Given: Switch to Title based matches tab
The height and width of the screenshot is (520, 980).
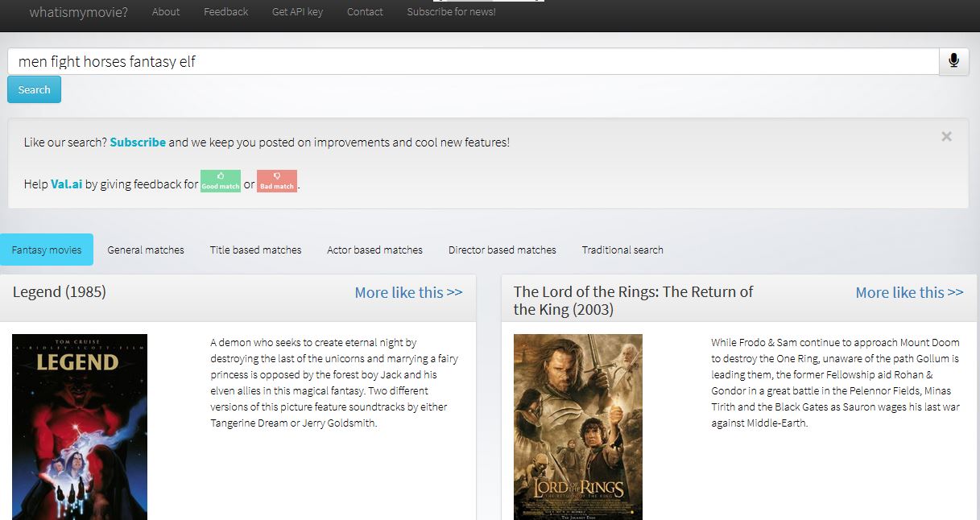Looking at the screenshot, I should pos(255,250).
